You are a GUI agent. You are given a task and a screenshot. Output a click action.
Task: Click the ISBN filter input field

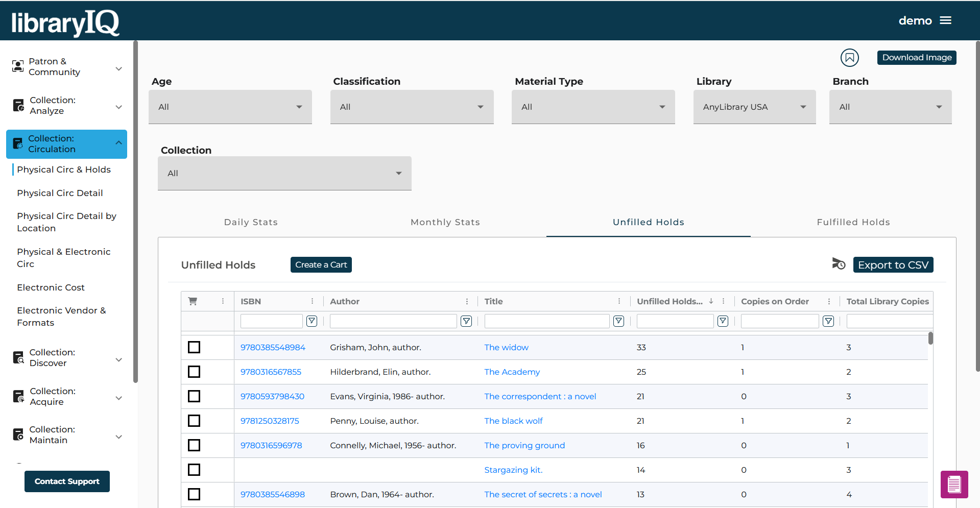pos(272,321)
